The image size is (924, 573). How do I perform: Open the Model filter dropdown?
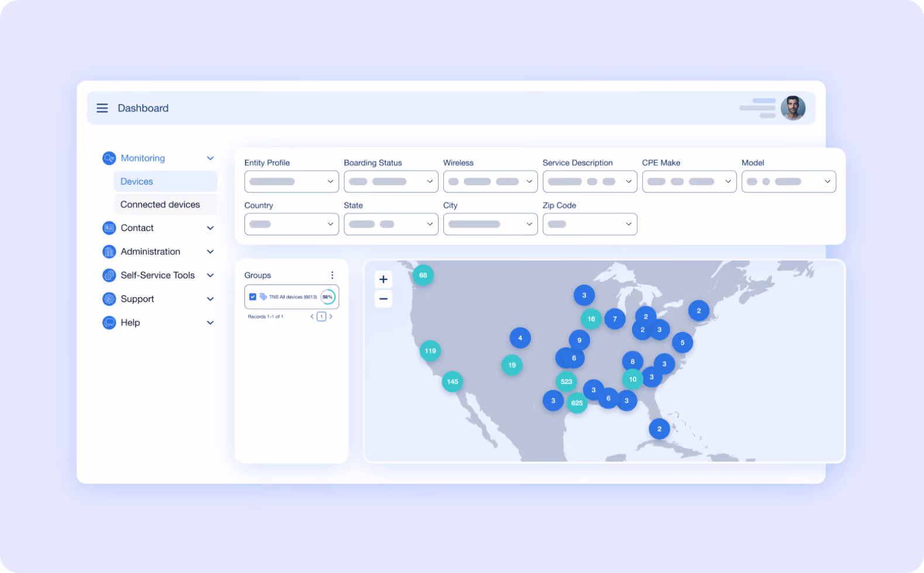click(789, 182)
